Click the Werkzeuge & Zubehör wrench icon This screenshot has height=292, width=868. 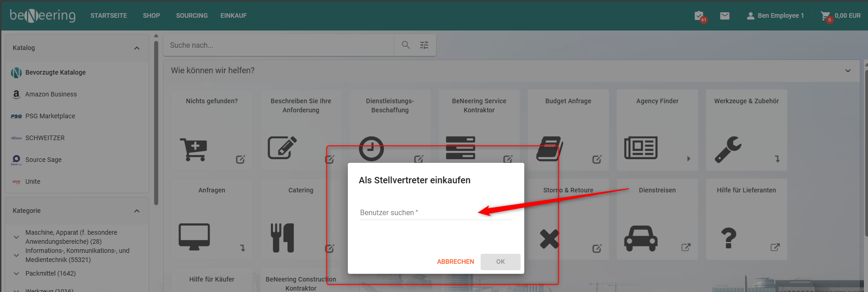[x=728, y=149]
